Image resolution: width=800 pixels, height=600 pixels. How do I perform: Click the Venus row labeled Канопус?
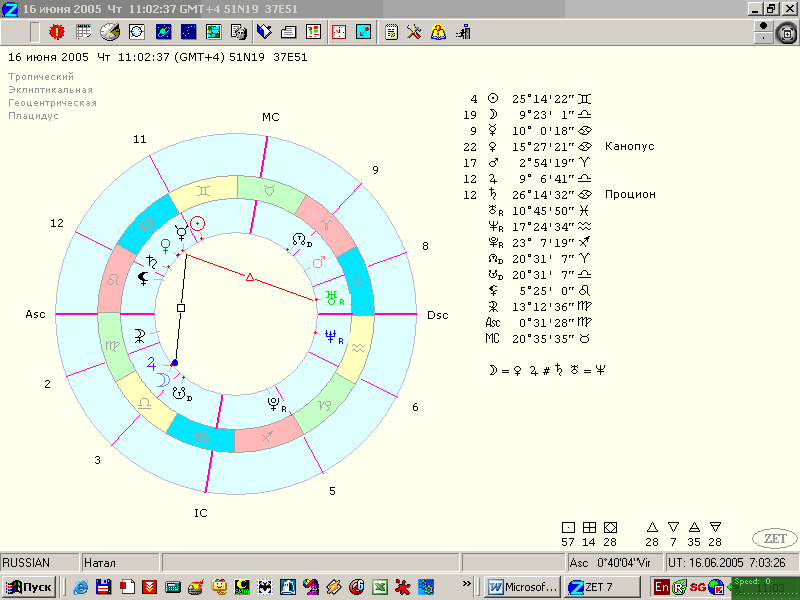click(558, 147)
